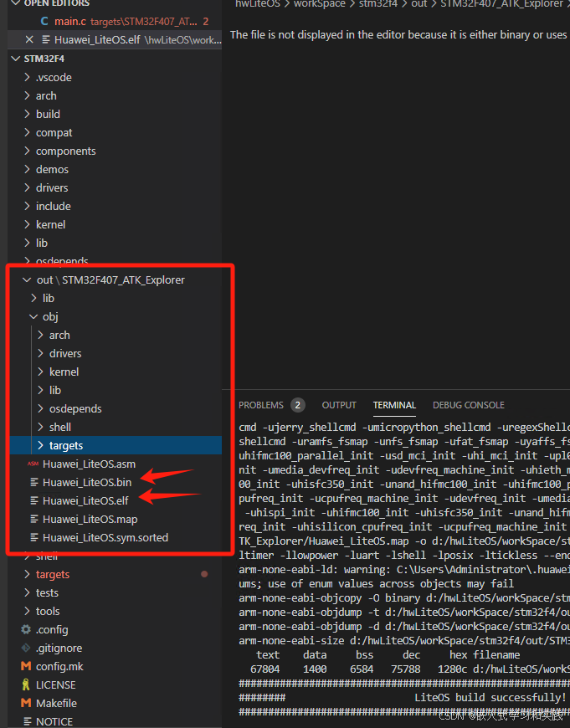Close the Huawei_LiteOS.elf open editor
Viewport: 570px width, 728px height.
(29, 40)
